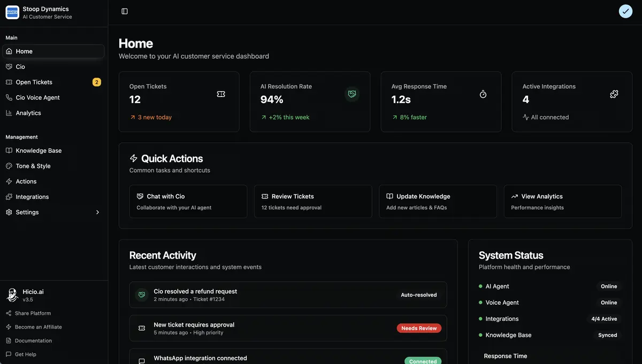Click the Knowledge Base book icon

[9, 151]
